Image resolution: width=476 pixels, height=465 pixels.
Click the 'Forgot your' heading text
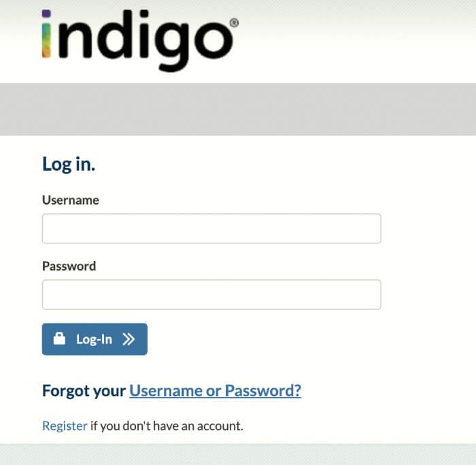point(84,391)
